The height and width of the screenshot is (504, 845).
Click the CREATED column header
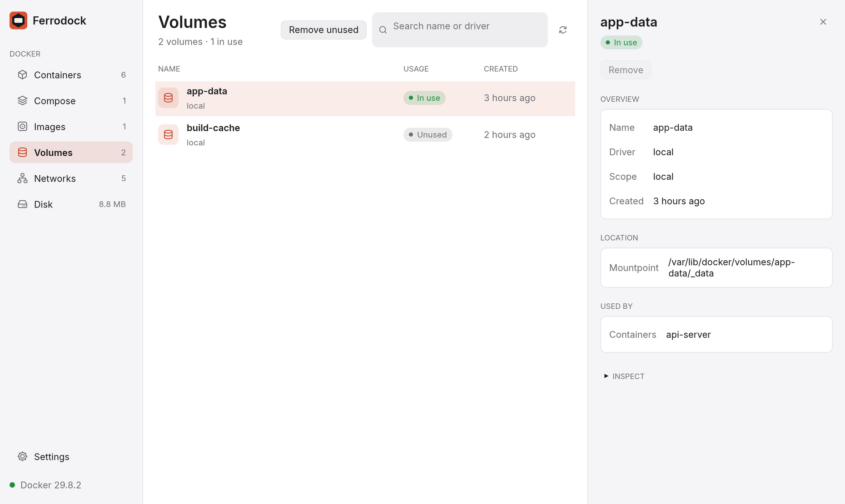coord(501,69)
